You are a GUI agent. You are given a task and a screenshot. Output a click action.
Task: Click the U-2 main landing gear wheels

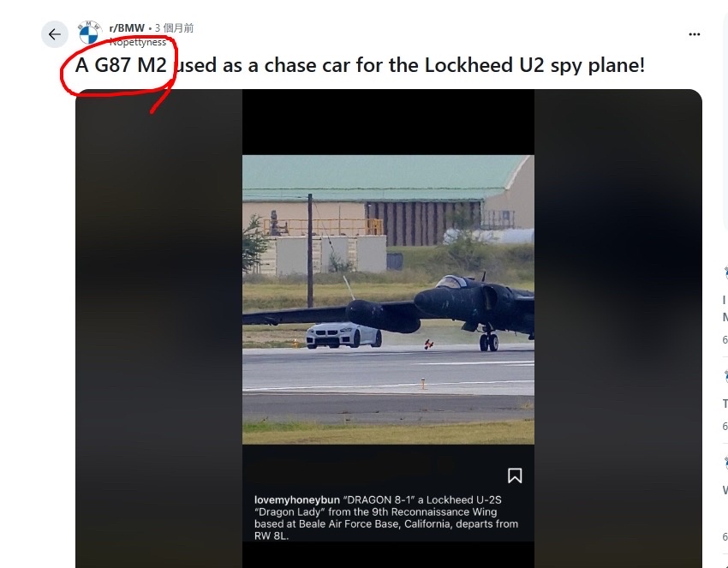click(x=489, y=342)
